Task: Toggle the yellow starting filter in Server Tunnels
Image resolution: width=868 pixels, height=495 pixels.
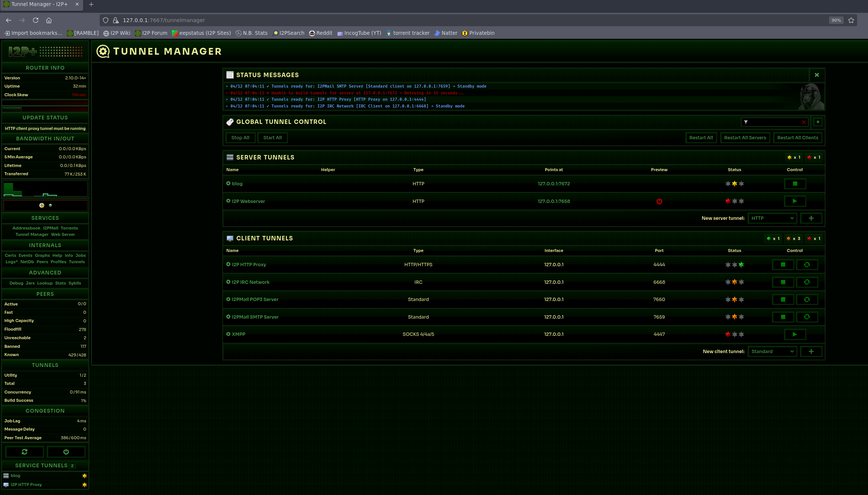Action: (x=793, y=158)
